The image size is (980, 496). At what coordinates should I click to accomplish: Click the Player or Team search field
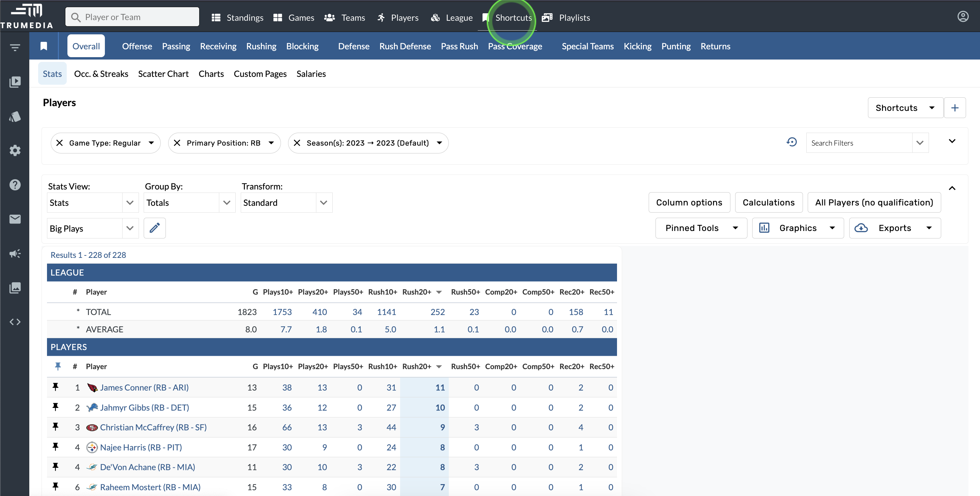[132, 17]
